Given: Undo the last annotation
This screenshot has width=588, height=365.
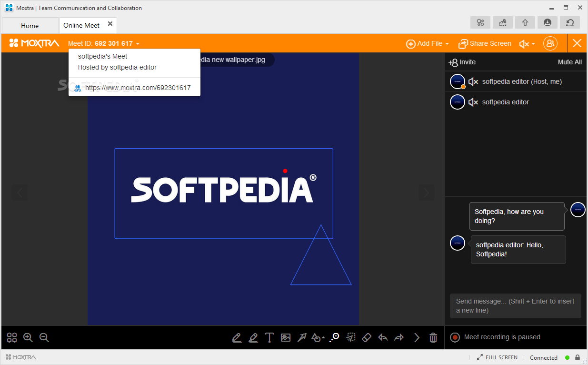Looking at the screenshot, I should [383, 337].
